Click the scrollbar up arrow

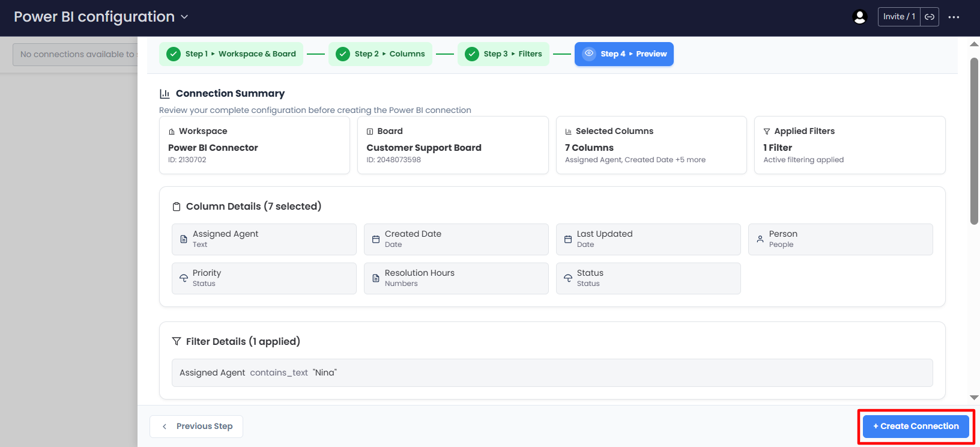click(x=974, y=44)
